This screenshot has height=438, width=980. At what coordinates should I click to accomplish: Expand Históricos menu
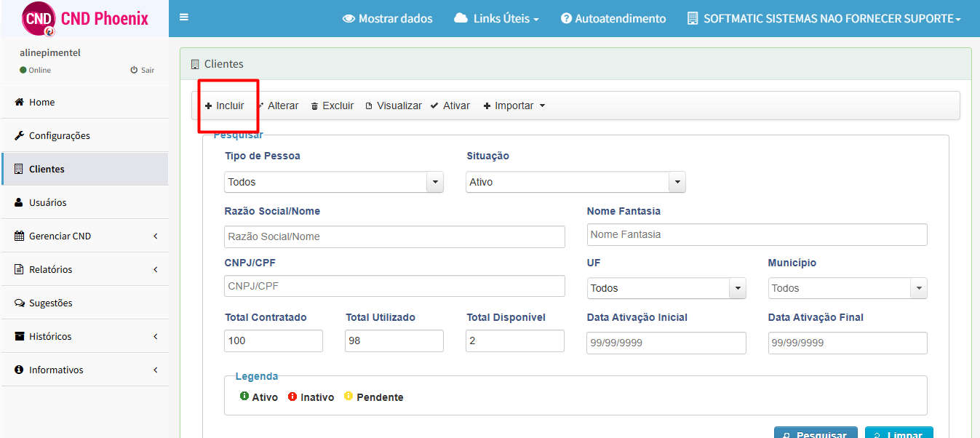pyautogui.click(x=84, y=336)
